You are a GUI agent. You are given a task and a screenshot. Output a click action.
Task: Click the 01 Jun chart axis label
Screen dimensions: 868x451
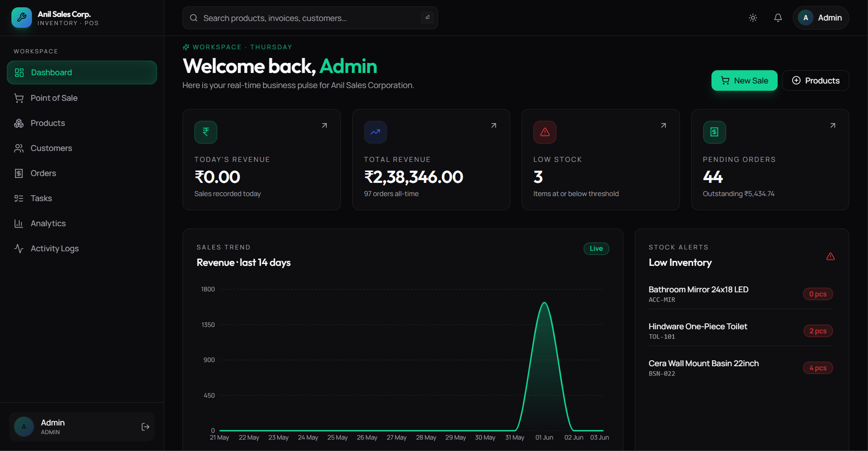(544, 437)
